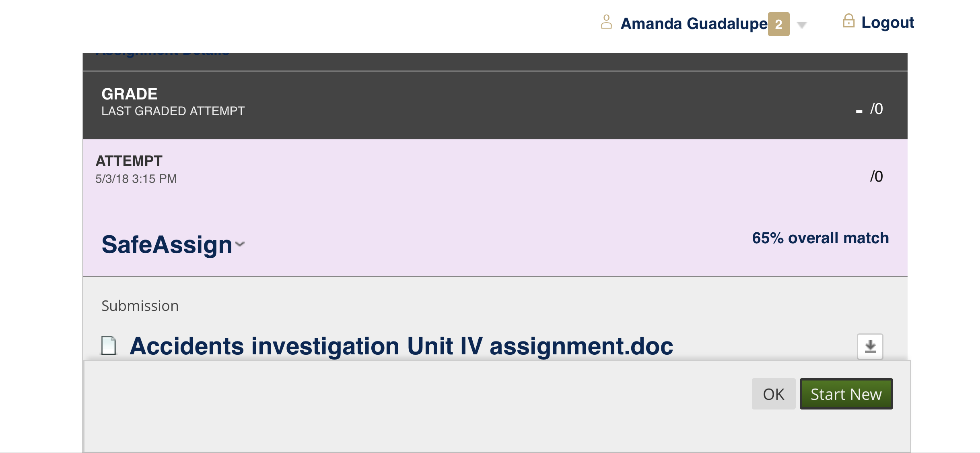Log out using the Logout link

(888, 23)
